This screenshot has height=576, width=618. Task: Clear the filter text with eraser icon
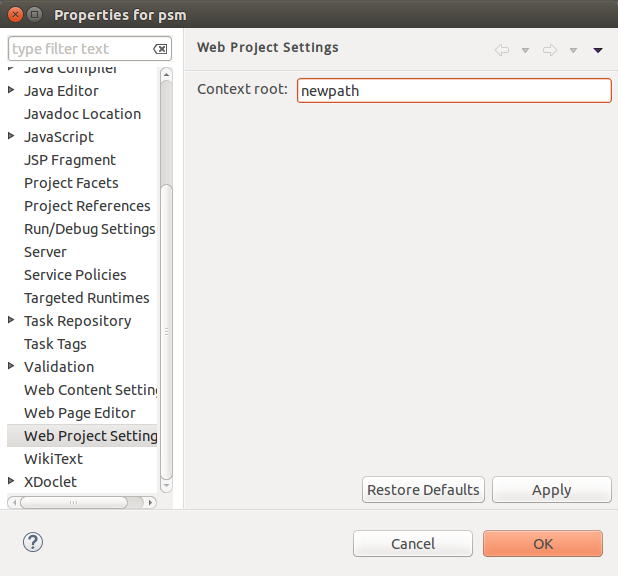pyautogui.click(x=160, y=49)
